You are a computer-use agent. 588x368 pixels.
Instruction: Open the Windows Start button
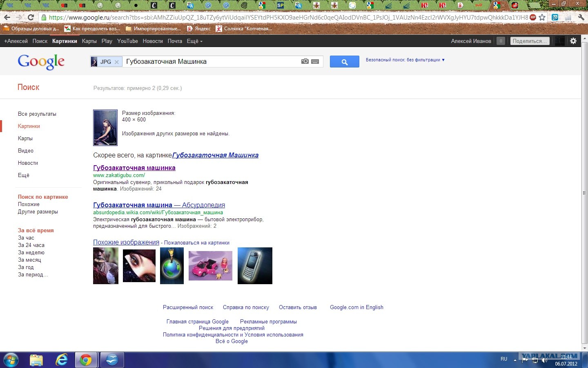pyautogui.click(x=11, y=360)
